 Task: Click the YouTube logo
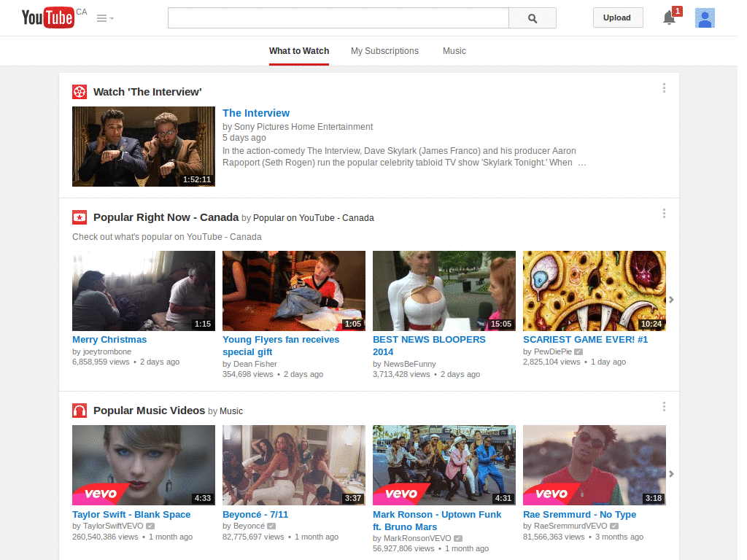[47, 17]
